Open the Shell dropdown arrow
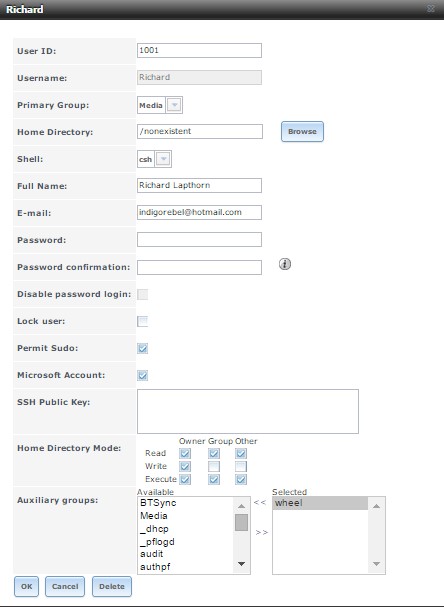Screen dimensions: 444x607 coord(163,159)
